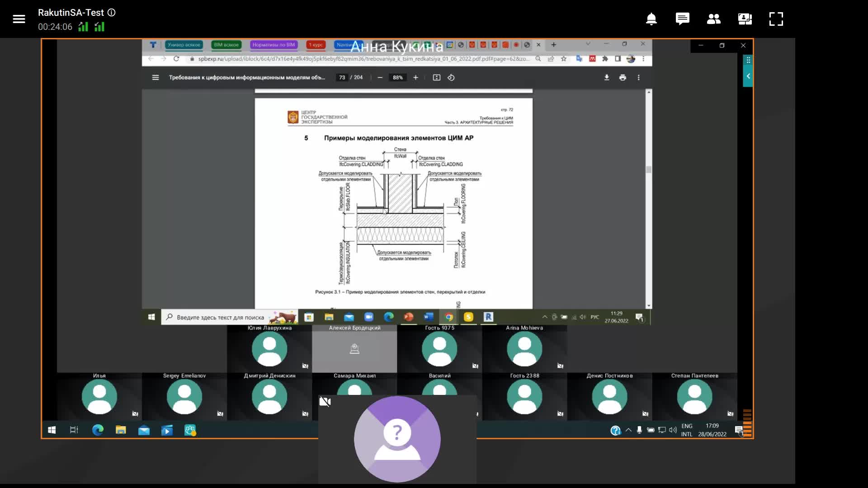
Task: Click volume speaker icon in outer tray
Action: pyautogui.click(x=673, y=430)
